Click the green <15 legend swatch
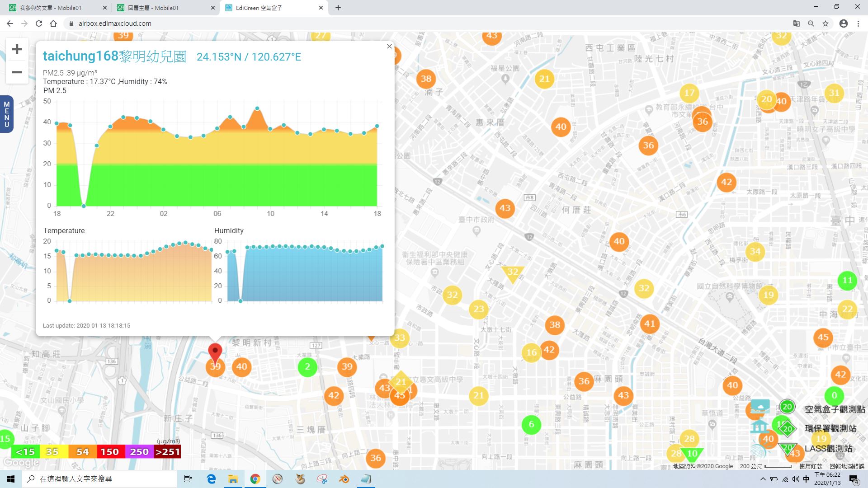 pos(25,452)
